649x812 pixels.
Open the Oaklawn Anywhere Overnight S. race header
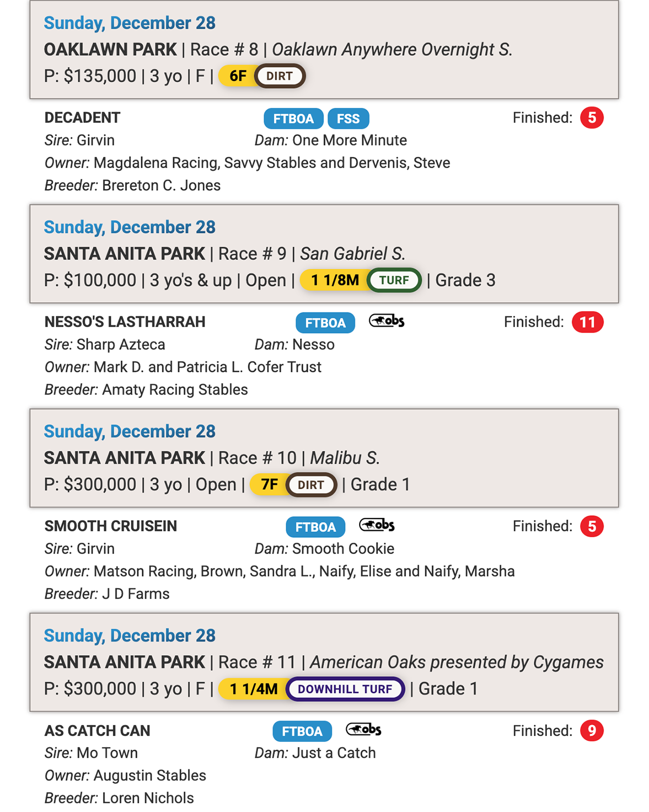[392, 50]
